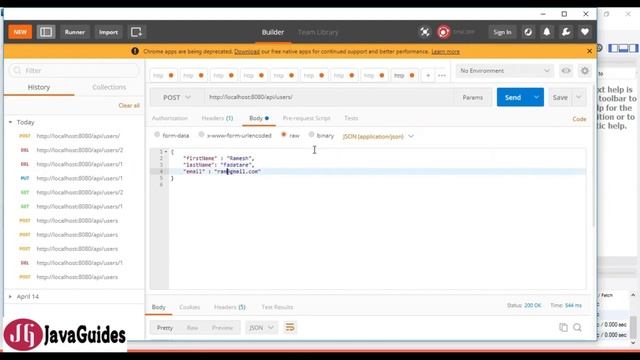Click the request URL input field
The width and height of the screenshot is (640, 360).
329,97
